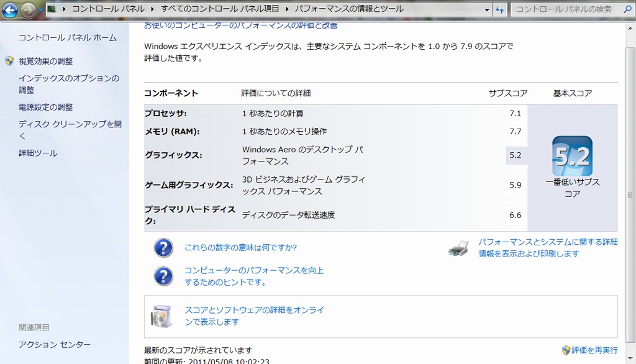Screen dimensions: 636x364
Task: Click the プライマリ ハード ディスク: label
Action: 190,215
